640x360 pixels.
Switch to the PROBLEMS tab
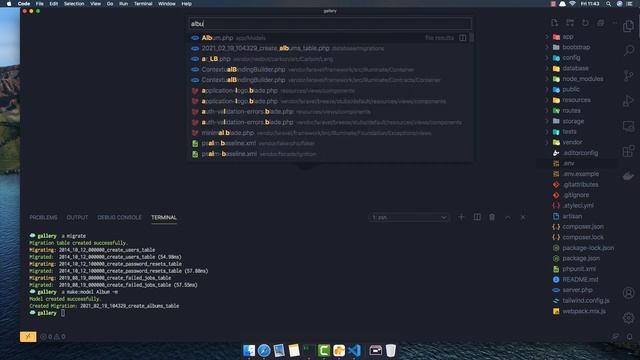43,217
